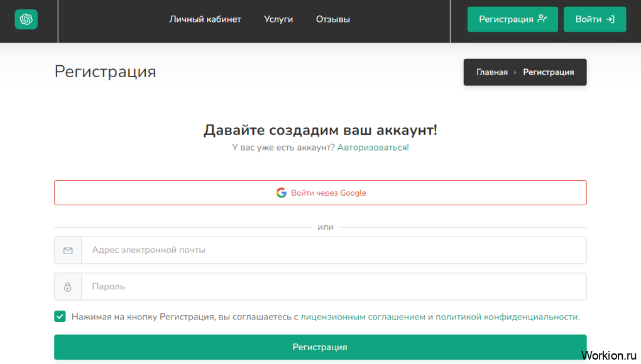Go to Главная in the breadcrumb
The width and height of the screenshot is (641, 364).
point(492,72)
